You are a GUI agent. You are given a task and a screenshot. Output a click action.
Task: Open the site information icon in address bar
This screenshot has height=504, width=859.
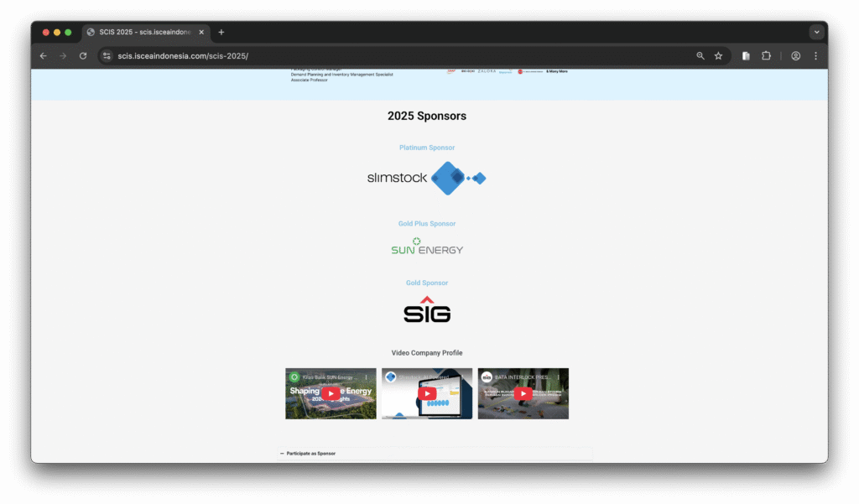point(107,56)
